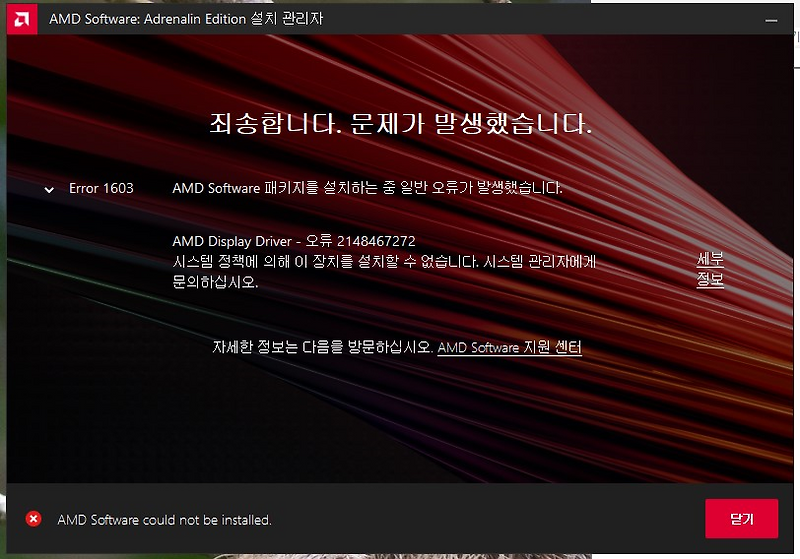
Task: Click the 닫기 button
Action: [x=741, y=519]
